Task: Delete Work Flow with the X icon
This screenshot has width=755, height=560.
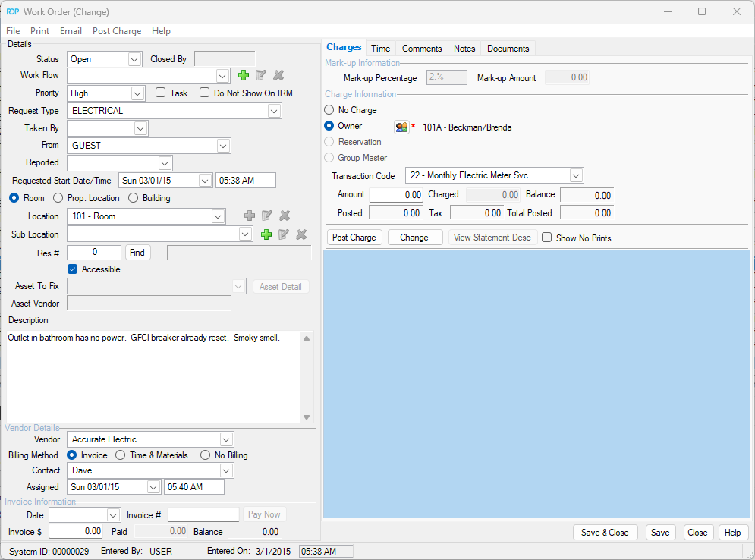Action: tap(278, 75)
